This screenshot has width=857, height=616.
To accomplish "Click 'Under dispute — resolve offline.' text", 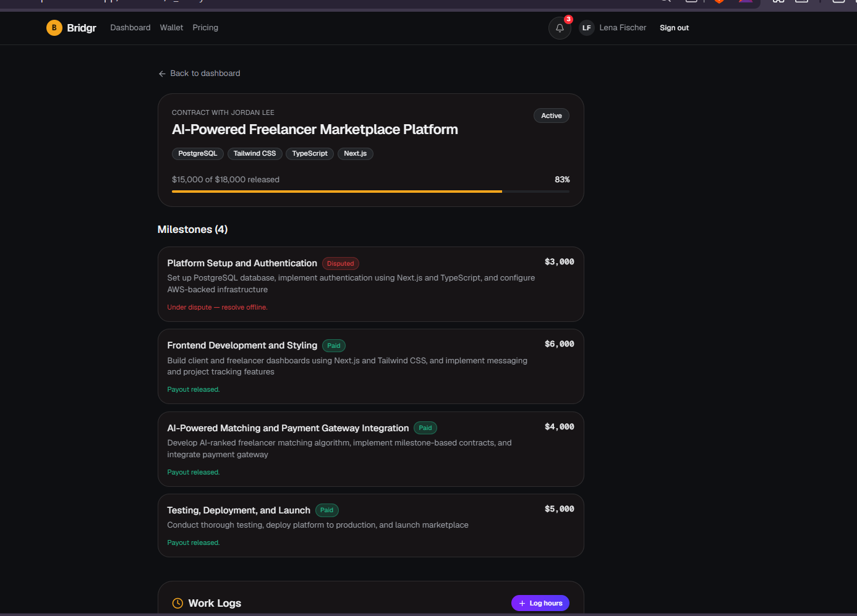I will point(217,308).
